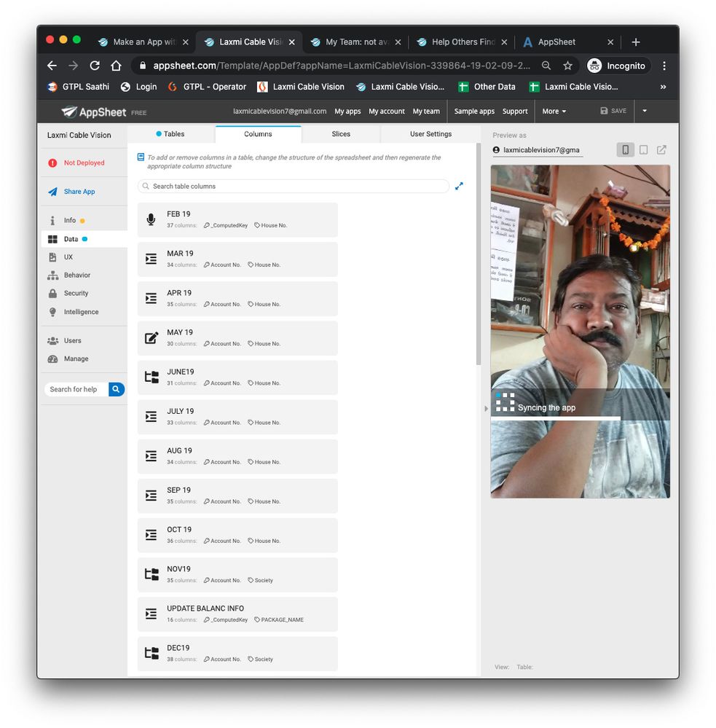Switch to the Tables tab

coord(170,133)
